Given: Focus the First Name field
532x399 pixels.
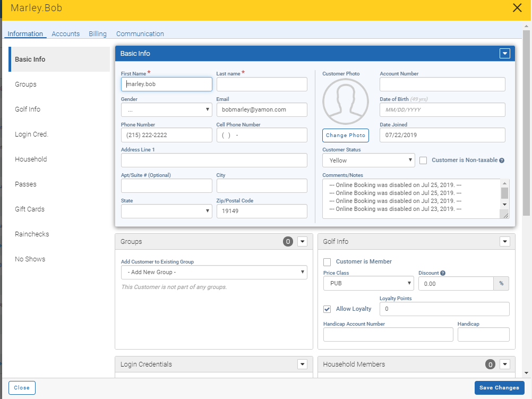Looking at the screenshot, I should tap(167, 84).
